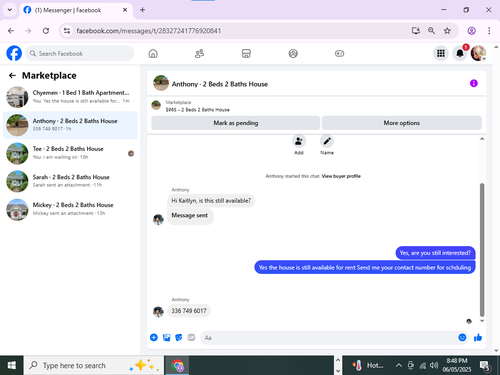The image size is (500, 375).
Task: Open the Mickey 2 Beds 2 Baths conversation
Action: (x=70, y=209)
